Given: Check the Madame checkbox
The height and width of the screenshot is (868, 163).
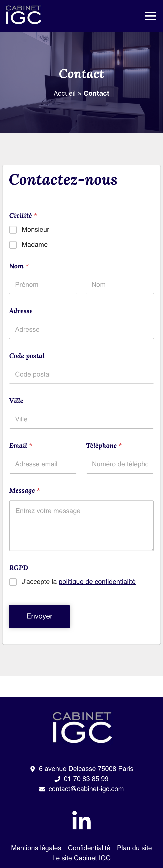Looking at the screenshot, I should pyautogui.click(x=13, y=245).
